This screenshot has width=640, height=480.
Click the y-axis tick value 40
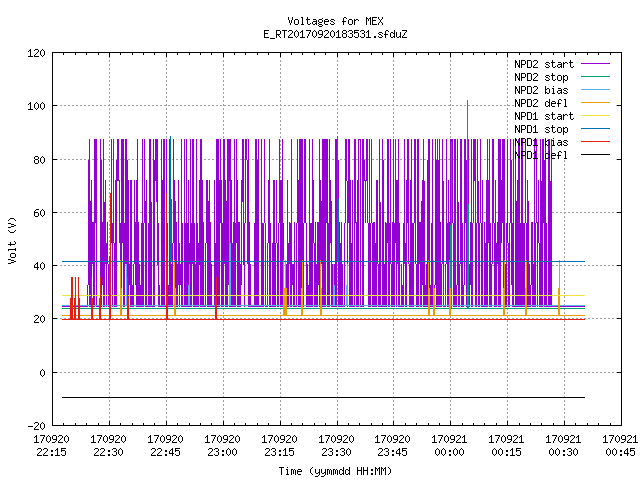39,266
